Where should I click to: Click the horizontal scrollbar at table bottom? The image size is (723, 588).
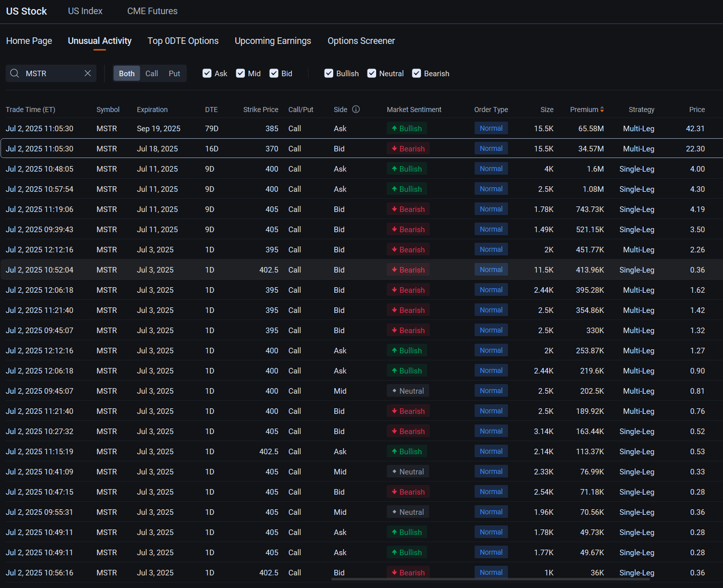pyautogui.click(x=490, y=579)
